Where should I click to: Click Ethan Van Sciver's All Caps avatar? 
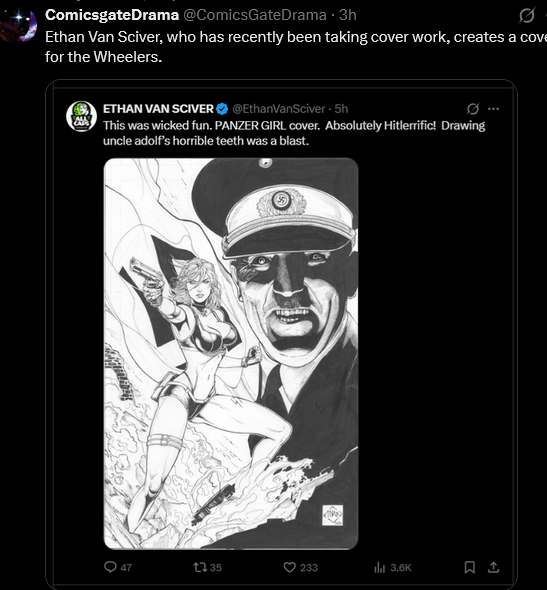coord(82,116)
